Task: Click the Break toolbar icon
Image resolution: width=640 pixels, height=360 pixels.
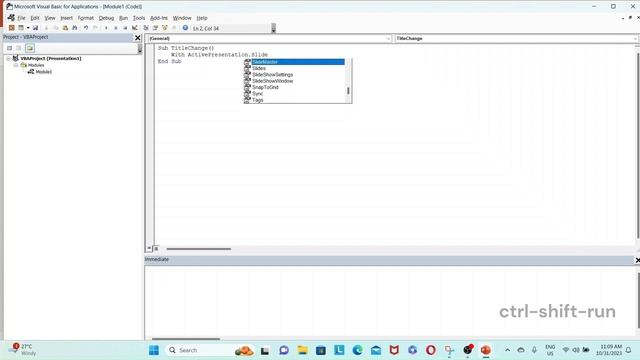Action: [116, 28]
